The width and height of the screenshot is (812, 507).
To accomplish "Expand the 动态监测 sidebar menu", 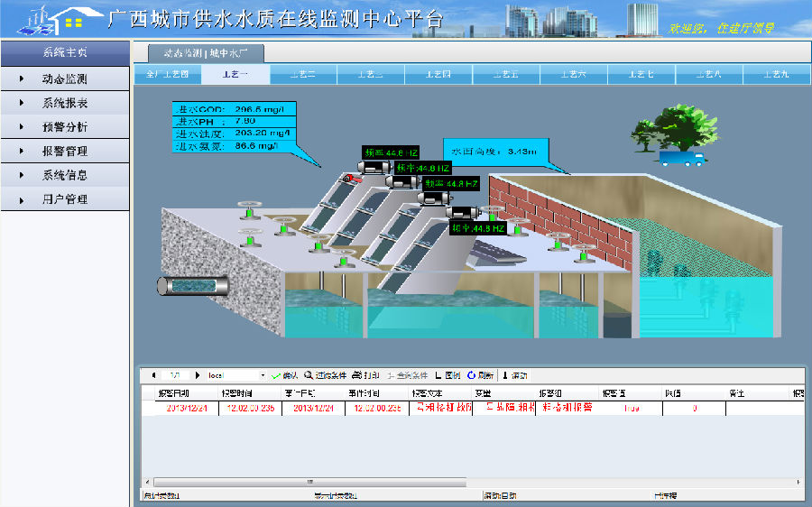I will [65, 79].
